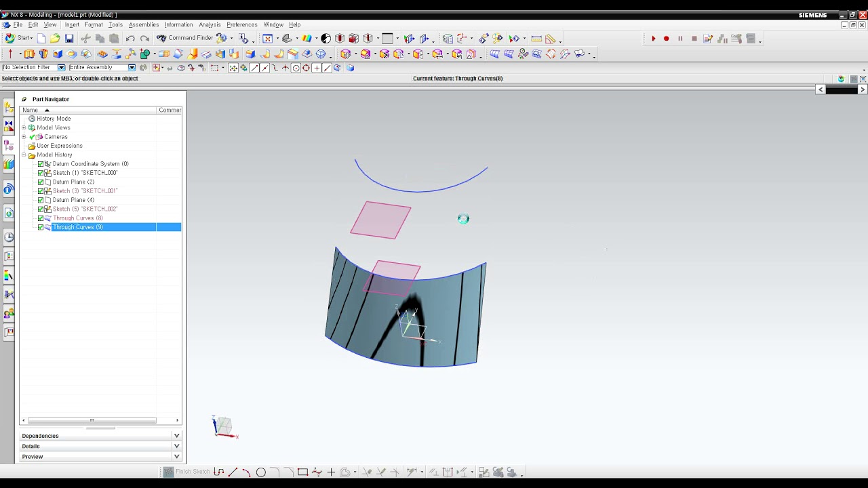Expand the Model Views tree node
This screenshot has width=868, height=488.
tap(24, 127)
